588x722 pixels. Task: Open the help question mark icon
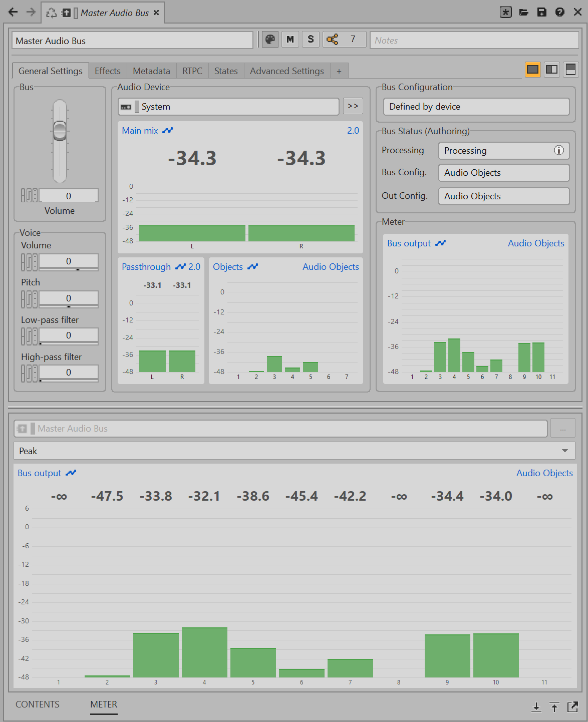point(560,13)
